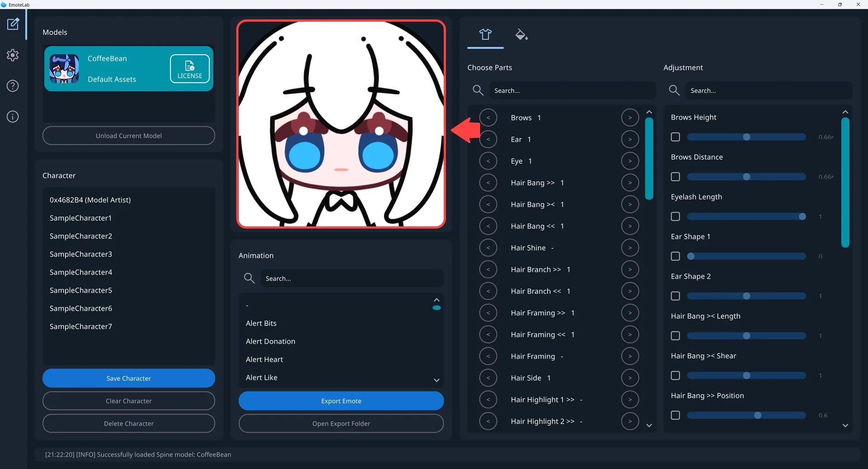The width and height of the screenshot is (868, 469).
Task: Click the search icon in Adjustment panel
Action: point(674,90)
